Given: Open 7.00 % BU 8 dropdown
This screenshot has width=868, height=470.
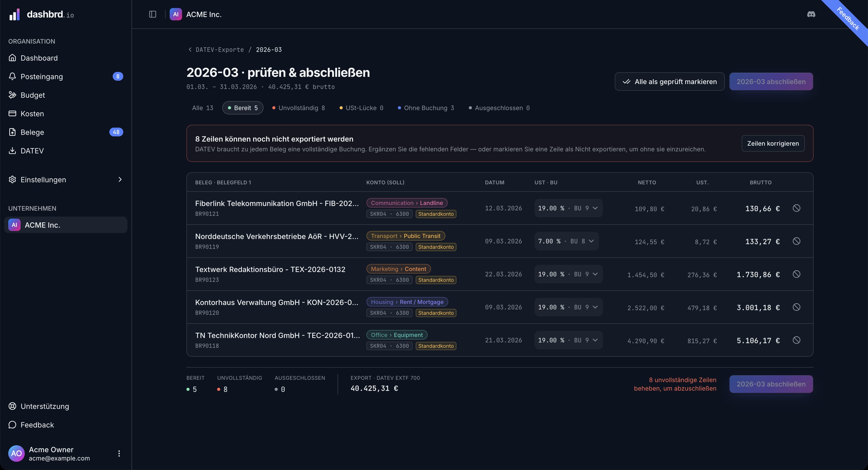Looking at the screenshot, I should coord(567,241).
